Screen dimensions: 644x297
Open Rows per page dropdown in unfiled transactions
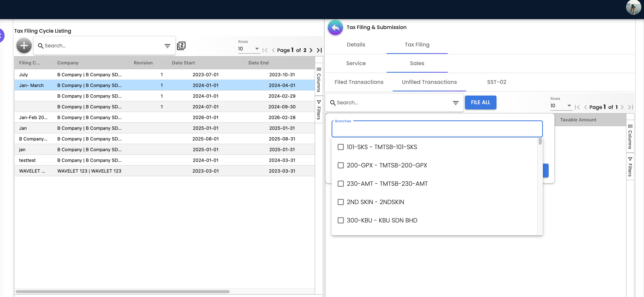coord(561,106)
